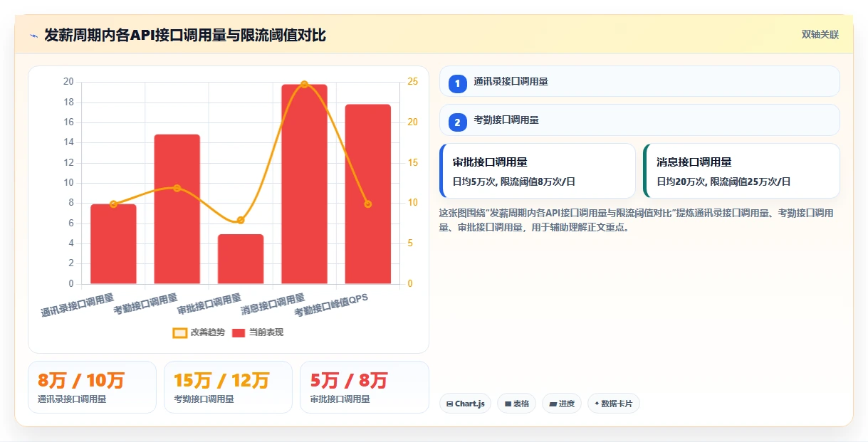868x442 pixels.
Task: Click the orange line point above 考勤接口调用量 bar
Action: (177, 188)
